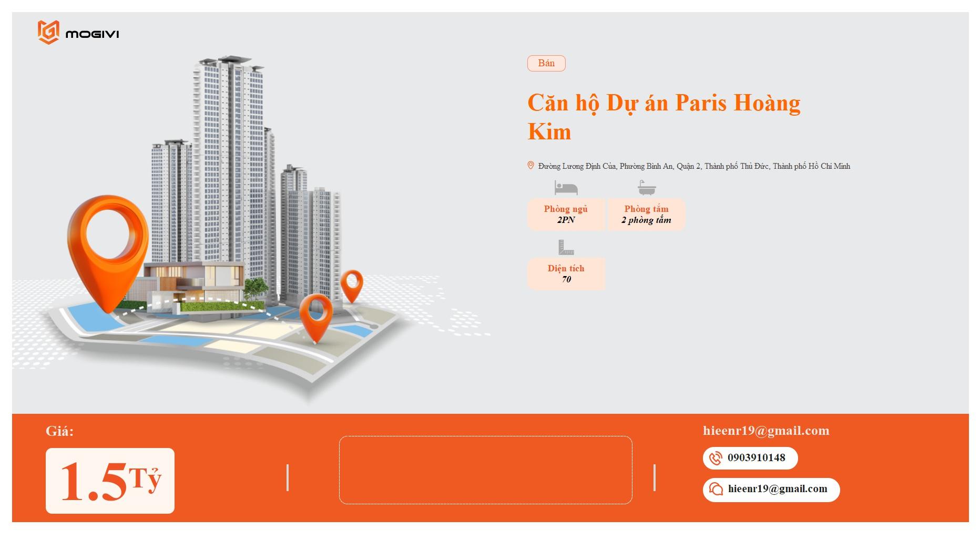Click the 1.5 Tỷ price box

click(110, 481)
